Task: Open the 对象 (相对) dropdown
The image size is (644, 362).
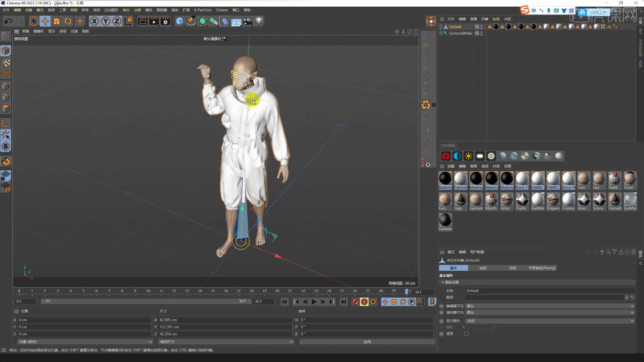Action: (x=85, y=342)
